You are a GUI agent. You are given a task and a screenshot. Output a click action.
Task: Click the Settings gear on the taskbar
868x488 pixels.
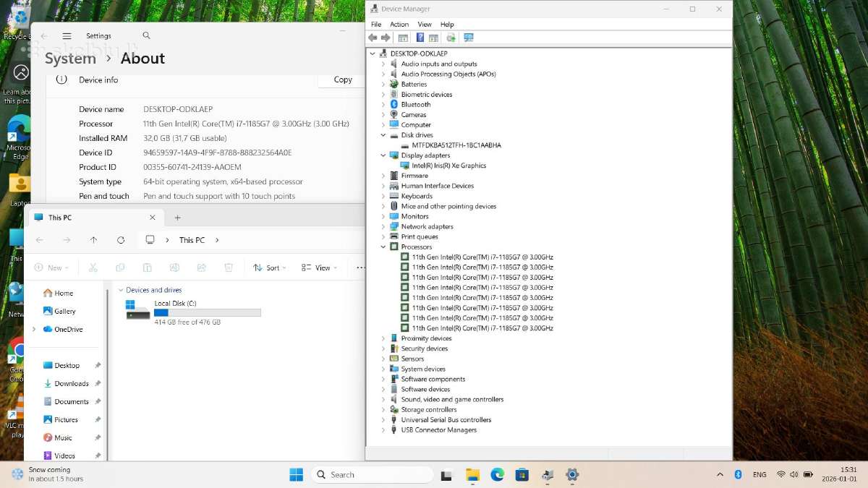pyautogui.click(x=572, y=474)
